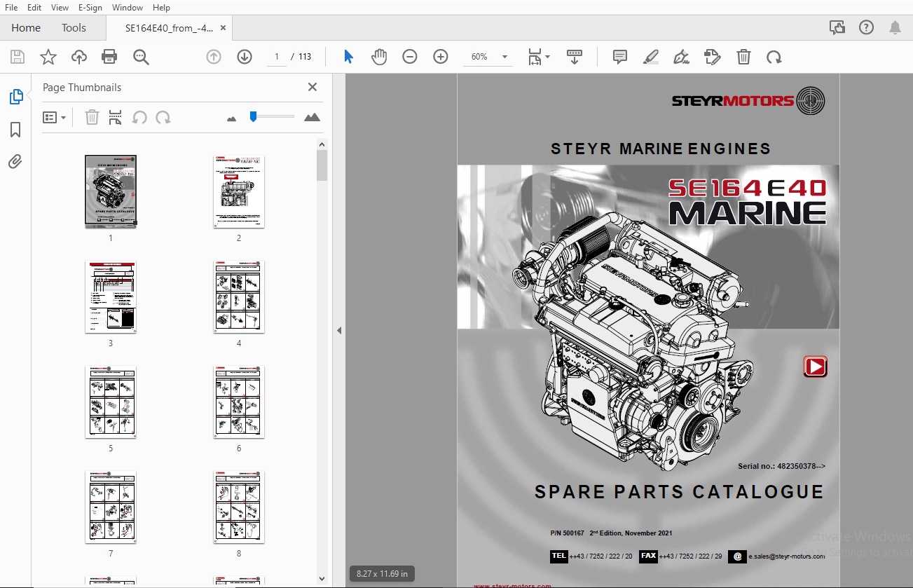Open the Sign document pen icon

click(681, 57)
